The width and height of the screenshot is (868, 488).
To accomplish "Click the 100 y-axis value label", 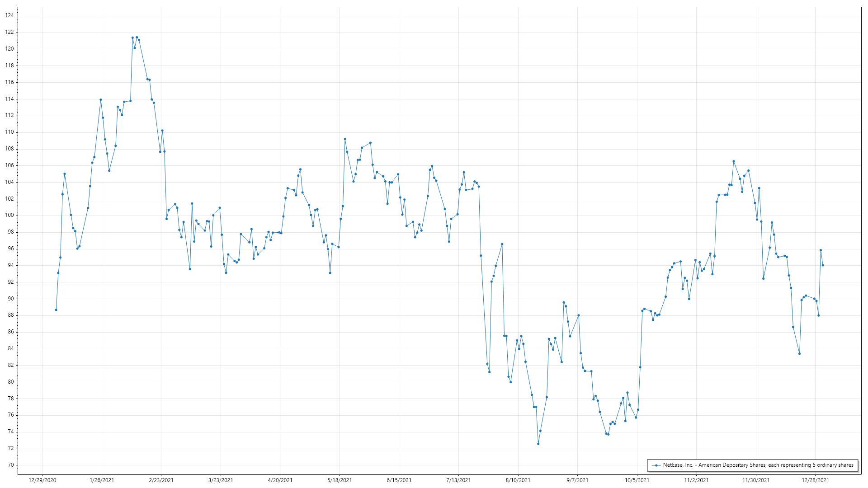I will click(x=9, y=216).
